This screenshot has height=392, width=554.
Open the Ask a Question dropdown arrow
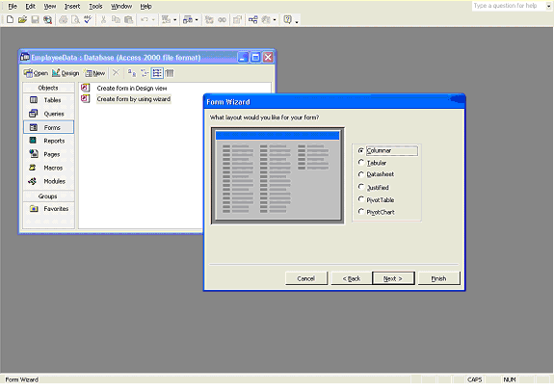point(549,6)
